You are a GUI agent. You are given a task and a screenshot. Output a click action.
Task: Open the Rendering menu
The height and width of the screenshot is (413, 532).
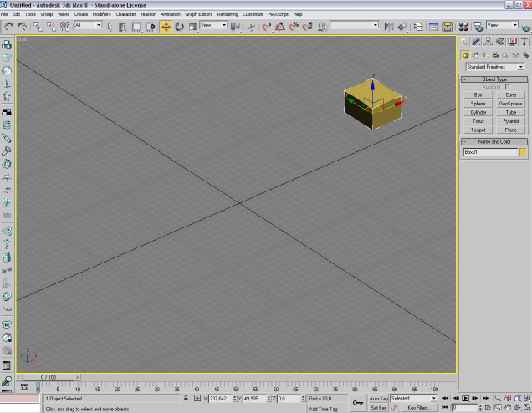coord(227,14)
